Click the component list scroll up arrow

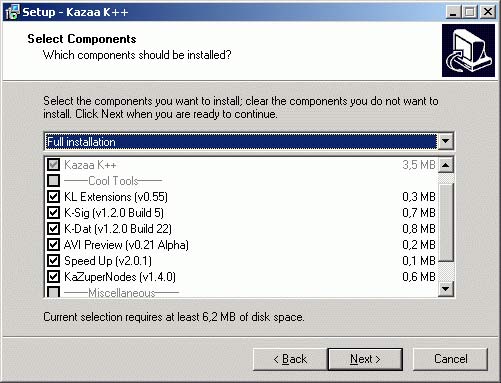point(446,165)
